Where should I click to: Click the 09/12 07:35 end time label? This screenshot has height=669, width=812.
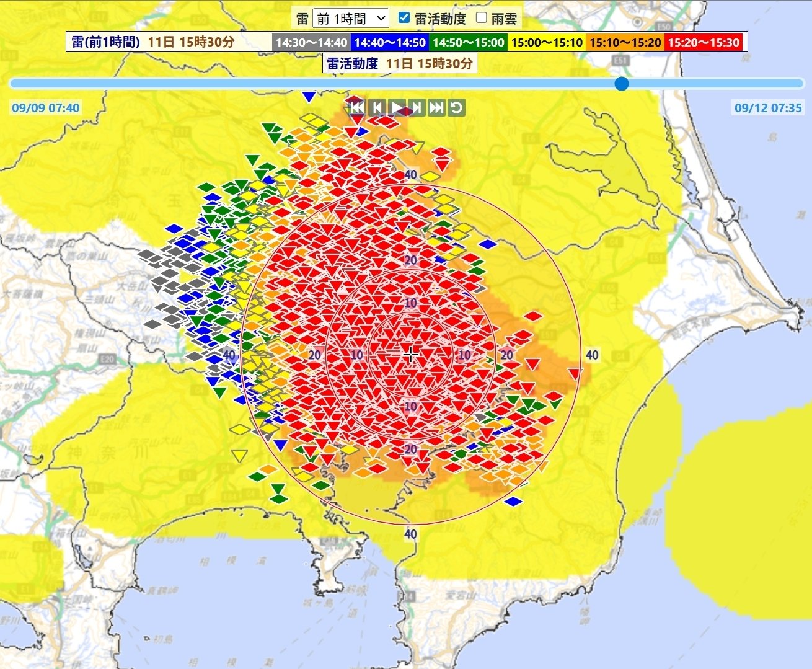768,108
